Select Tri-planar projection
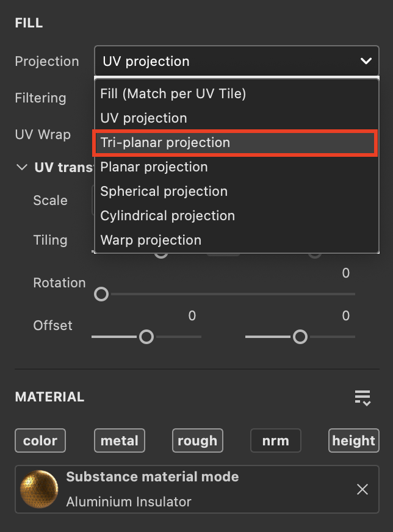This screenshot has height=532, width=393. [164, 142]
